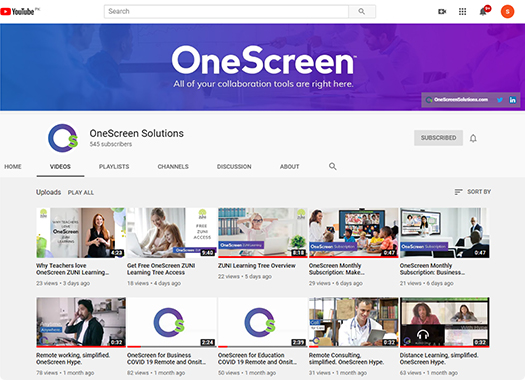Screen dimensions: 525x380
Task: Click title 'OneScreen Monthly Subscription: Business...'
Action: tap(432, 269)
